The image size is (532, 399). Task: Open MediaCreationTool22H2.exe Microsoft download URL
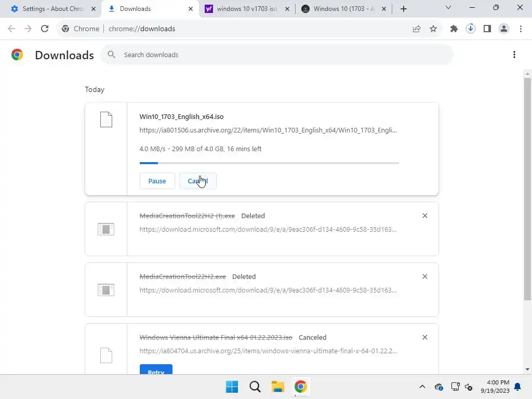tap(268, 290)
